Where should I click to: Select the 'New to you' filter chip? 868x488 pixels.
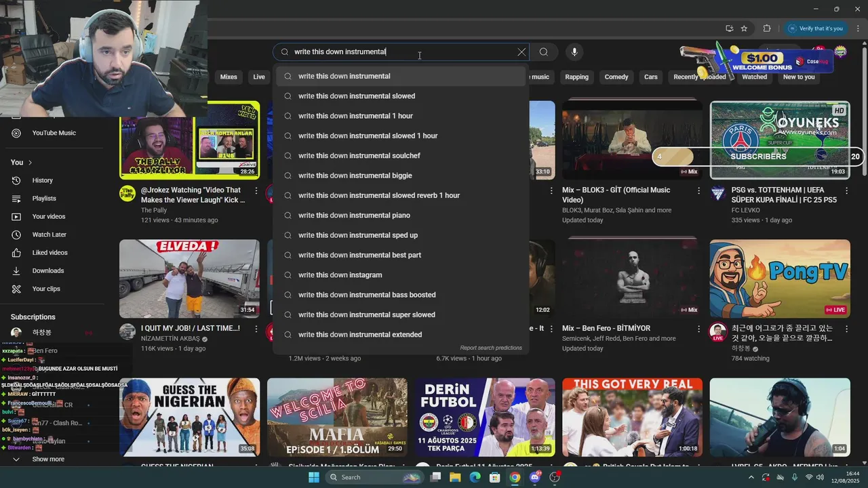coord(799,77)
